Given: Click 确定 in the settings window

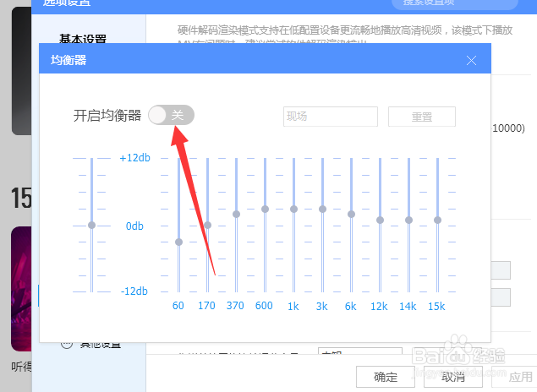Looking at the screenshot, I should pyautogui.click(x=386, y=377).
